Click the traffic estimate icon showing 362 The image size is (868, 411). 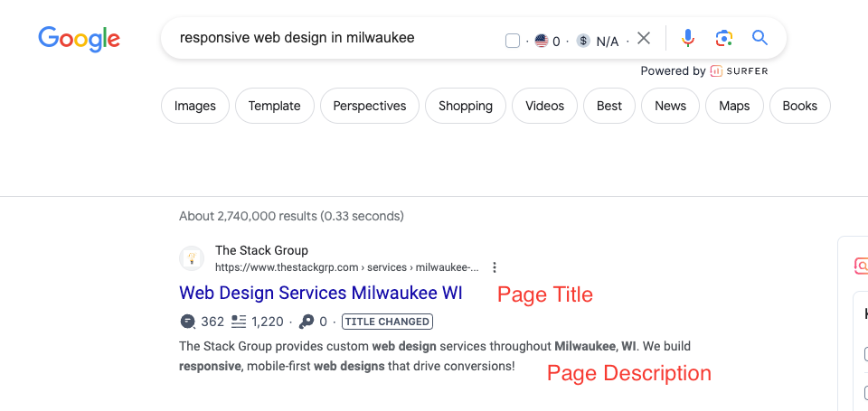click(188, 322)
